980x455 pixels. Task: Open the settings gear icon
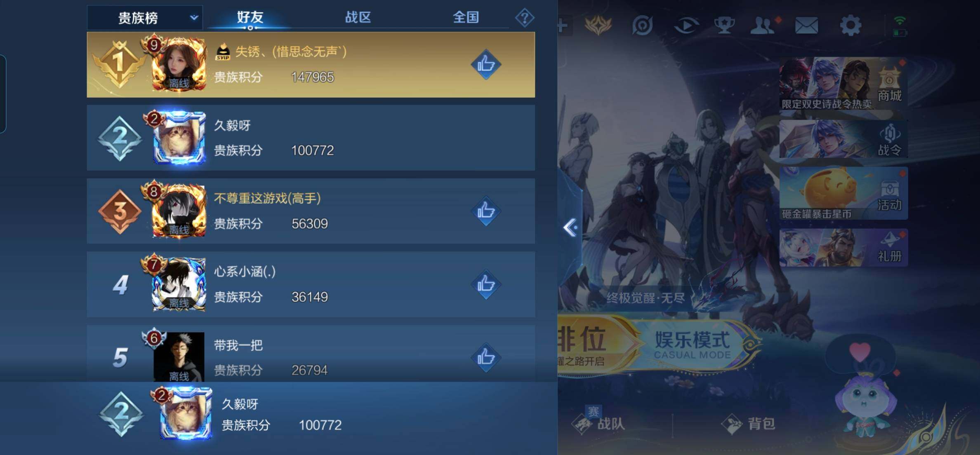[850, 26]
